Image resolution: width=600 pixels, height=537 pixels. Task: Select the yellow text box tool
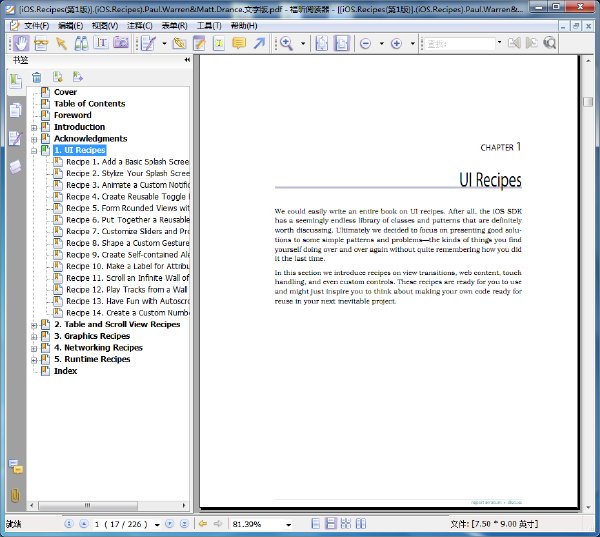tap(219, 44)
